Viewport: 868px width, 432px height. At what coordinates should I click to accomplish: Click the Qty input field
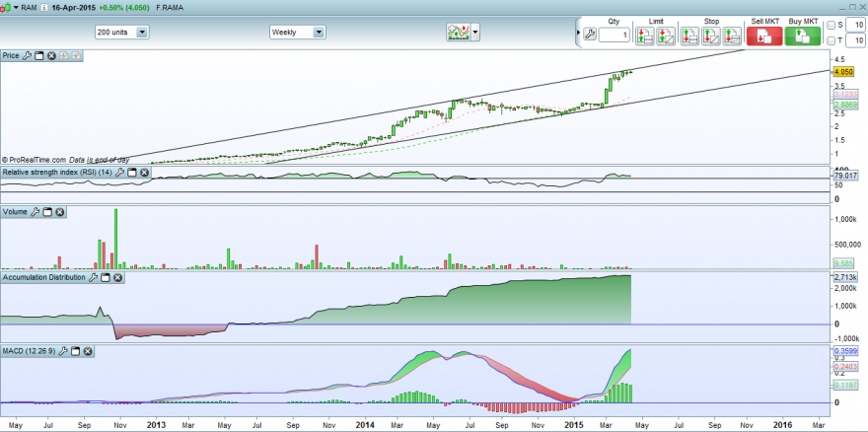615,36
